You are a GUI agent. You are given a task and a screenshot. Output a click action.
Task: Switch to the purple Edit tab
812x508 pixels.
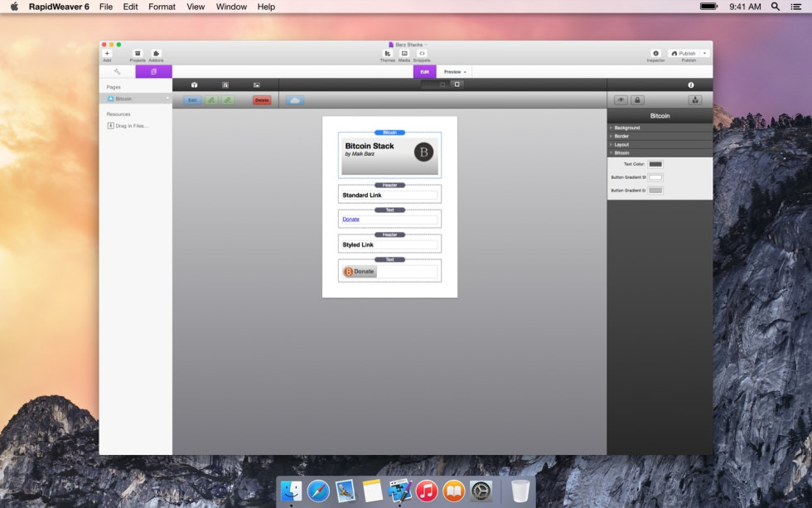[x=424, y=72]
